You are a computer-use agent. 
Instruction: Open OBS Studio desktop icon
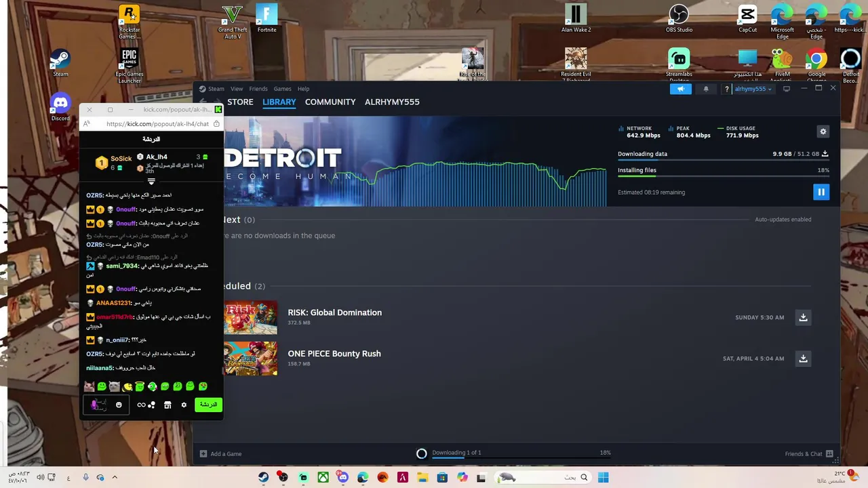tap(679, 19)
